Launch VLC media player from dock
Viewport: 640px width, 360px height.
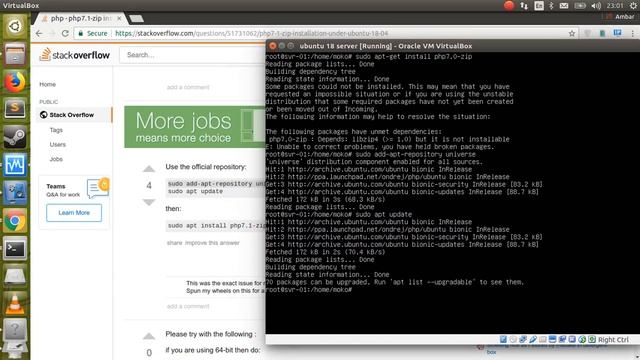(15, 304)
